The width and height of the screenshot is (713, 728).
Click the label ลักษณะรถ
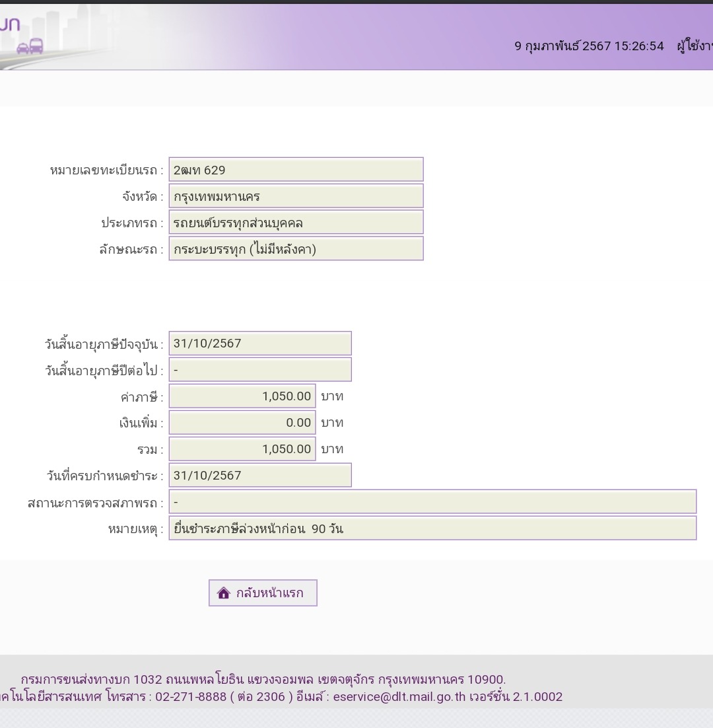click(131, 250)
